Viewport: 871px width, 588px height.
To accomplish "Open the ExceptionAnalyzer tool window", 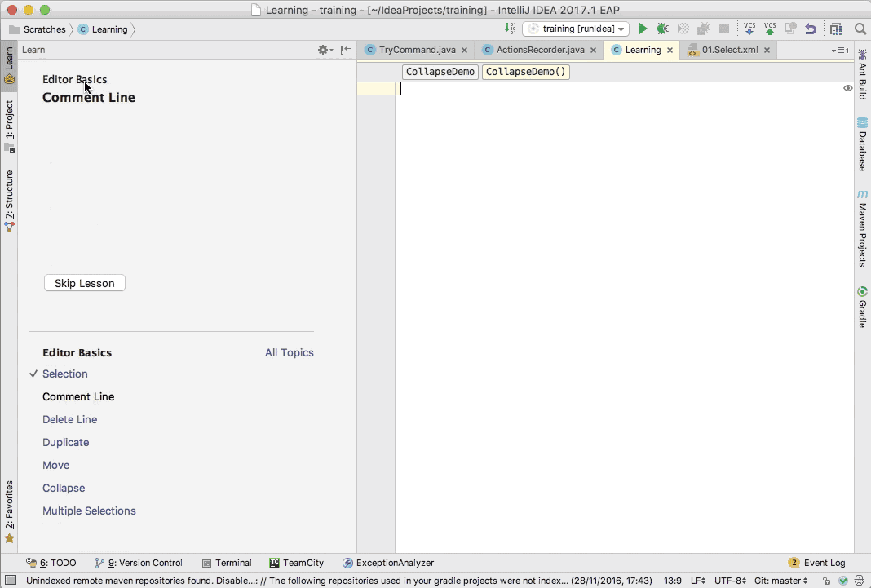I will click(x=388, y=563).
